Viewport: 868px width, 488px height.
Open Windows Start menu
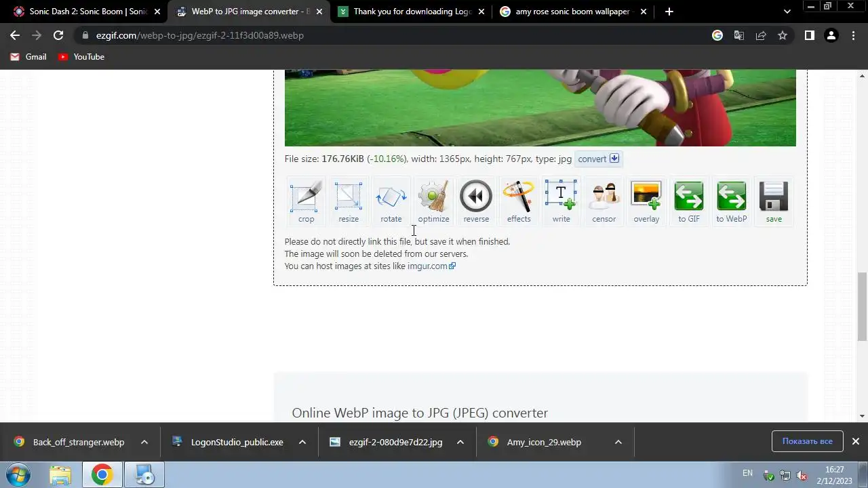tap(18, 474)
